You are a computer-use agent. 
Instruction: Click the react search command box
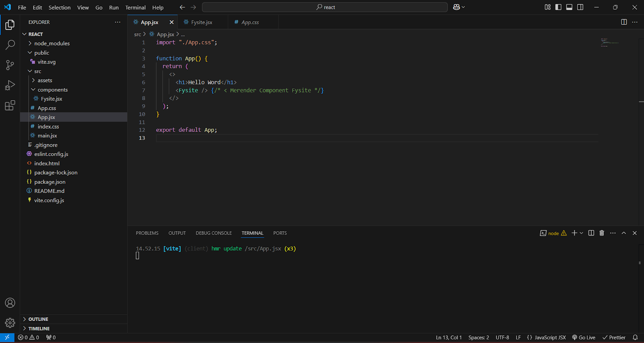[324, 7]
